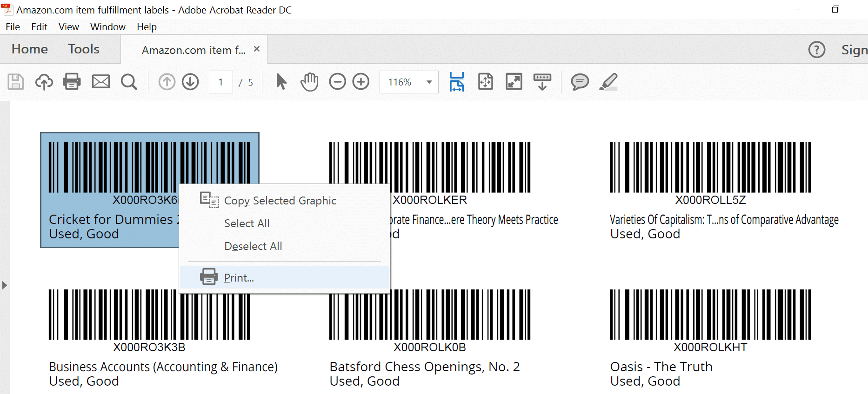The width and height of the screenshot is (868, 394).
Task: Select the Highlight text pen
Action: coord(608,82)
